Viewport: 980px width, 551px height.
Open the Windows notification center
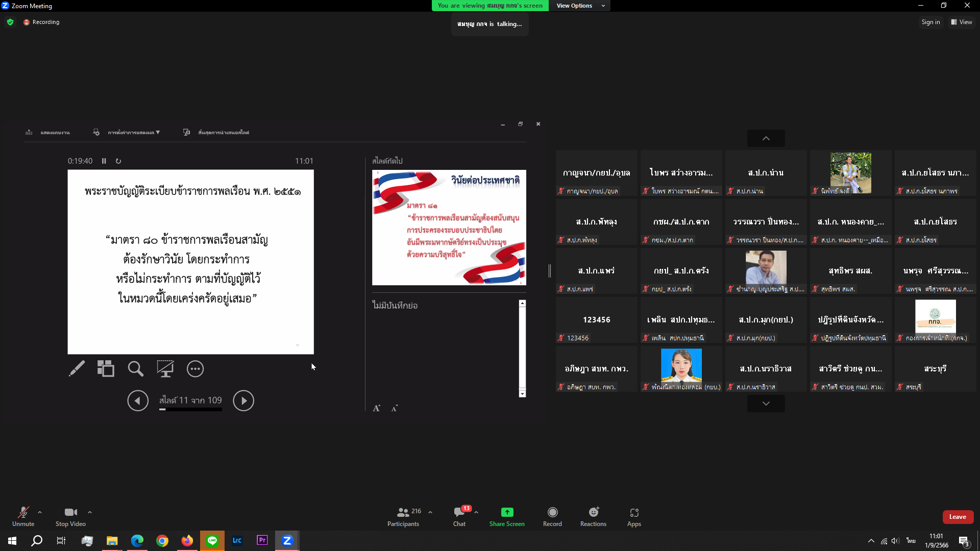964,541
